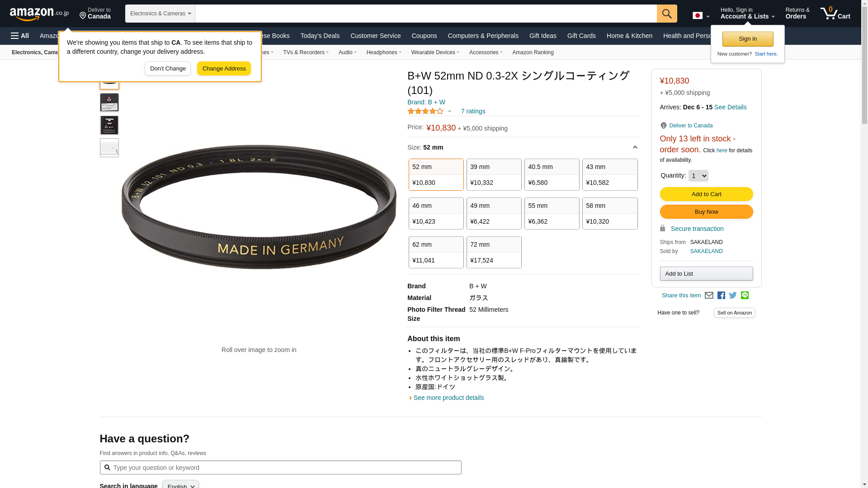Viewport: 868px width, 488px height.
Task: Click the Add to Cart button
Action: (706, 194)
